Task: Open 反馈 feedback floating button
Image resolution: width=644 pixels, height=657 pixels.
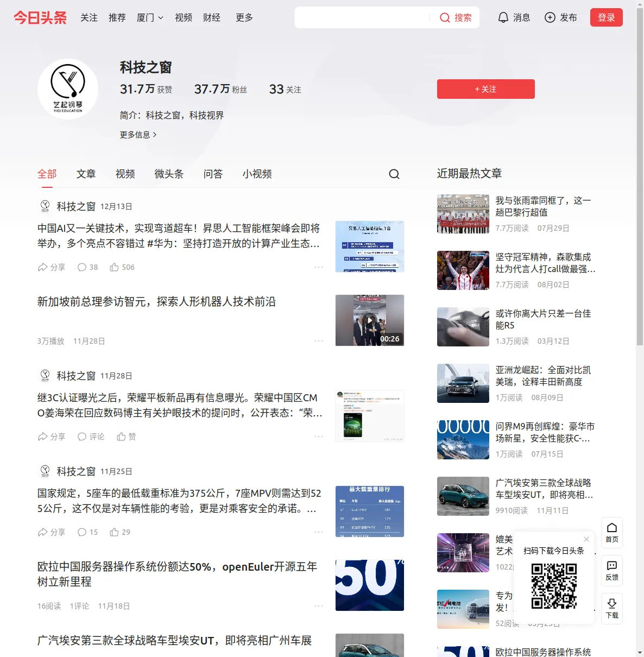Action: 612,571
